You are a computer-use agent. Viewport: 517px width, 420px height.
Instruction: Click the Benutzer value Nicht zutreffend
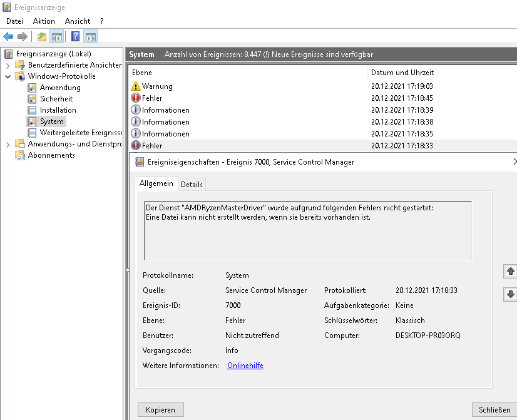tap(252, 335)
